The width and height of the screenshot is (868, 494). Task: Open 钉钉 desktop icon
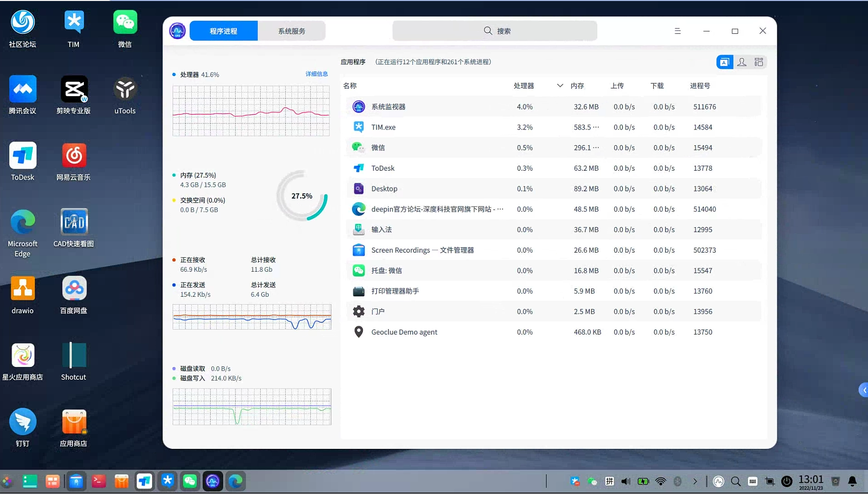[23, 427]
